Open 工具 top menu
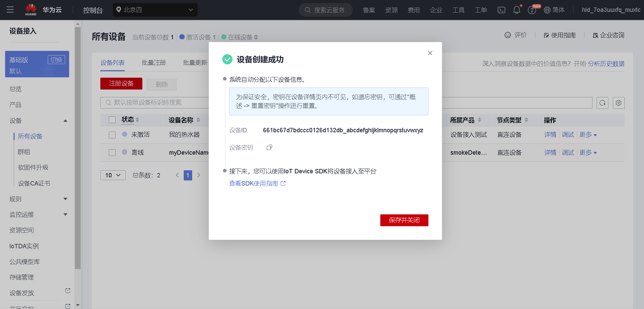 click(x=458, y=10)
